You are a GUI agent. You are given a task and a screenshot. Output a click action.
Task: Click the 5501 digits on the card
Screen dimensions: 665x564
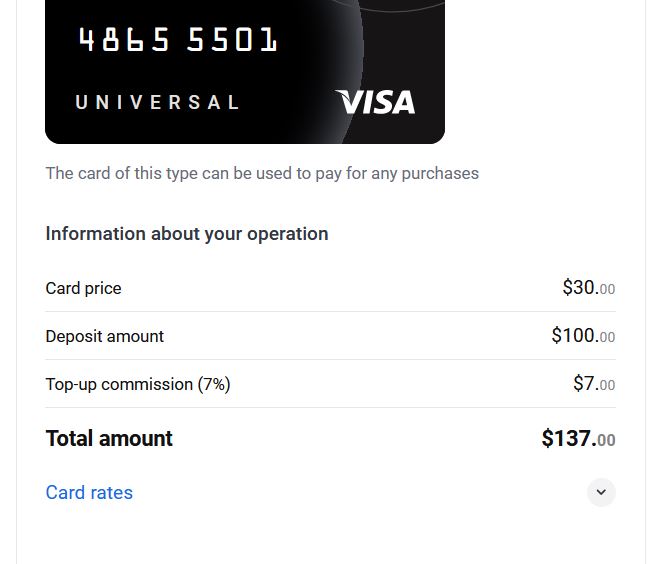point(232,40)
